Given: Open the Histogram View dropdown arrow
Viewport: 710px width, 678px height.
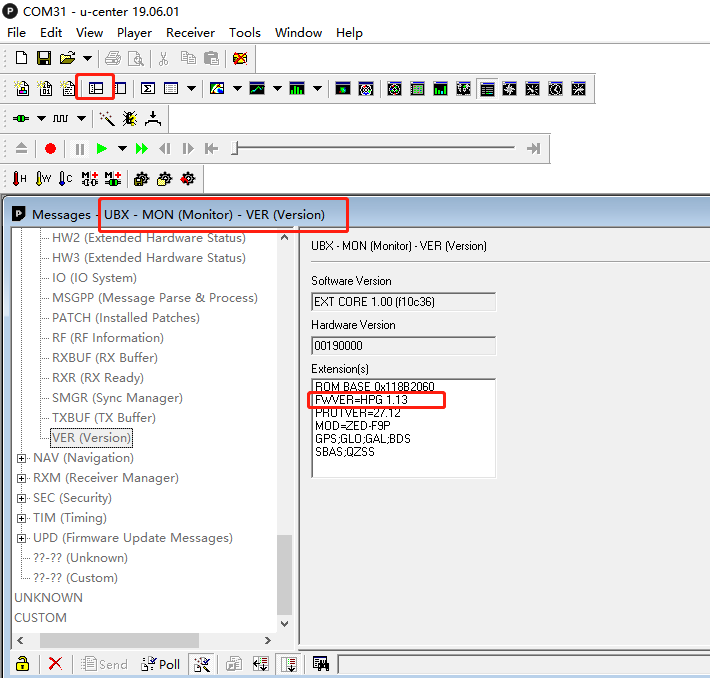Looking at the screenshot, I should (x=317, y=88).
